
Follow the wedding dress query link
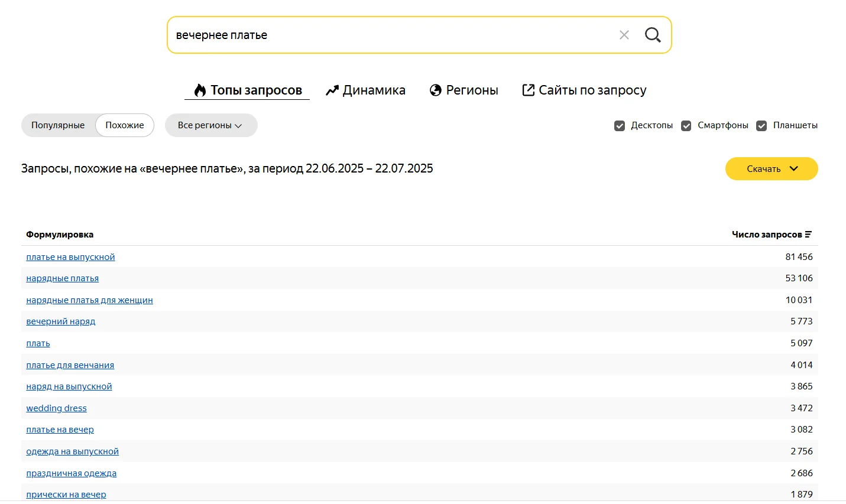tap(56, 408)
